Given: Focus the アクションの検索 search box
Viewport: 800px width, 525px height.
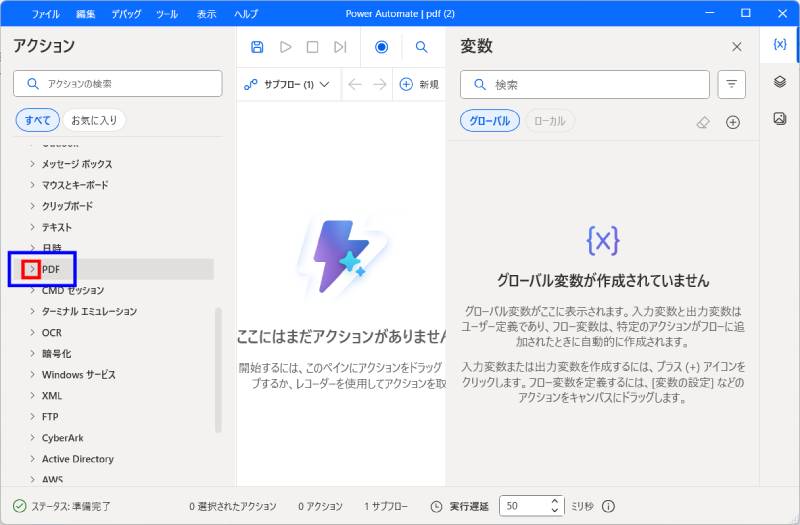Looking at the screenshot, I should 118,84.
